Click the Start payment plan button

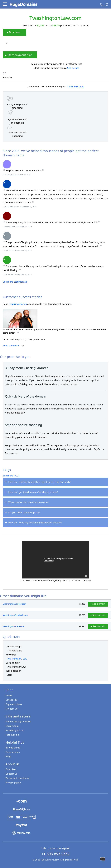tap(20, 55)
